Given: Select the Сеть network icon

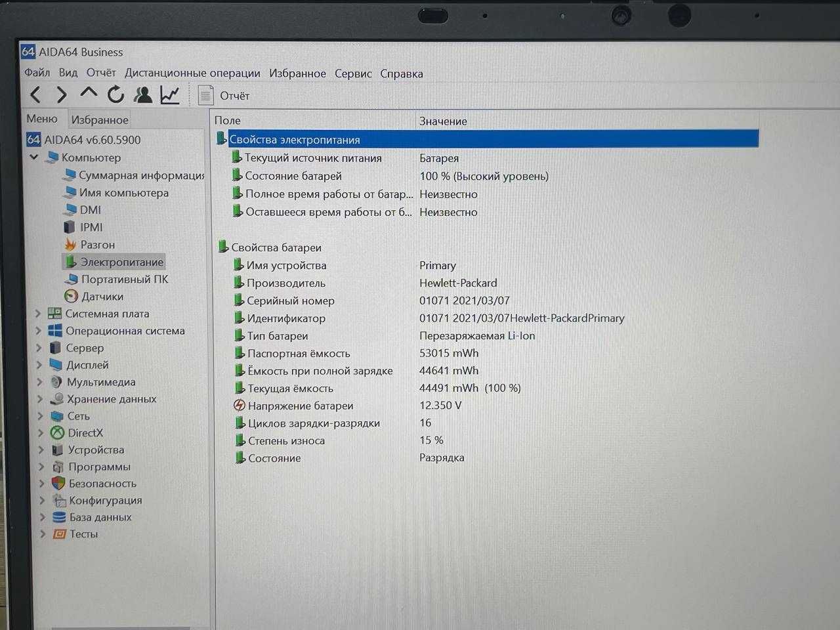Looking at the screenshot, I should pos(58,415).
